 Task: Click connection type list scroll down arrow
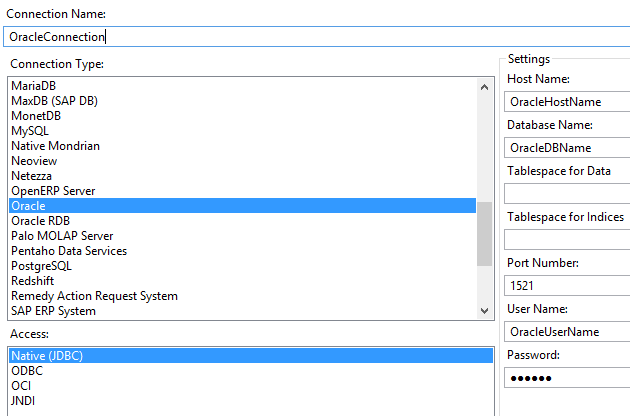coord(485,311)
